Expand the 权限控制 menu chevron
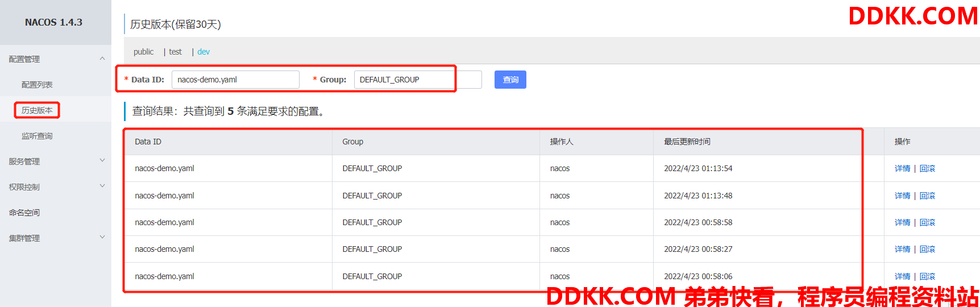The image size is (980, 307). coord(102,186)
